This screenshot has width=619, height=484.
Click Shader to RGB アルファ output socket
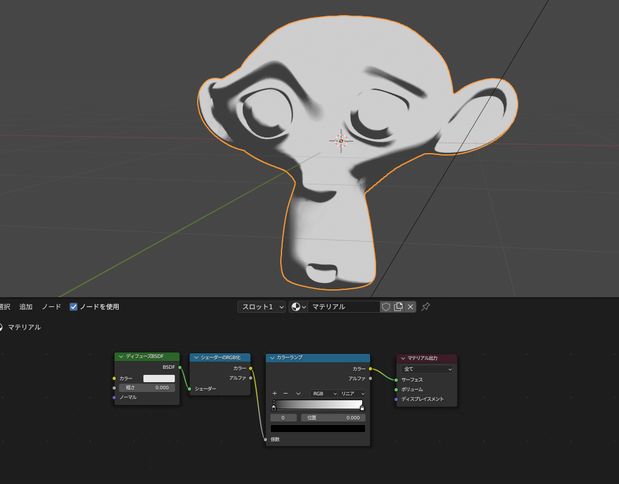tap(251, 378)
